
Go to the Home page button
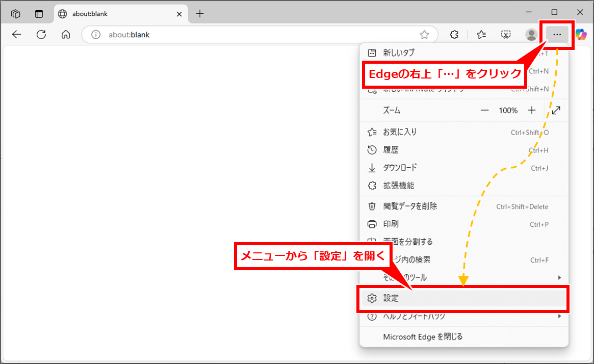pos(66,35)
